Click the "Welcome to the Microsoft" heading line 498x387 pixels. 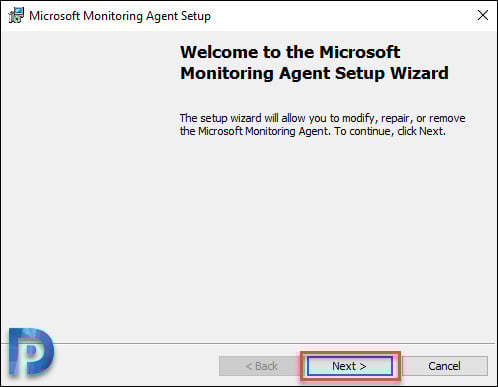coord(290,52)
